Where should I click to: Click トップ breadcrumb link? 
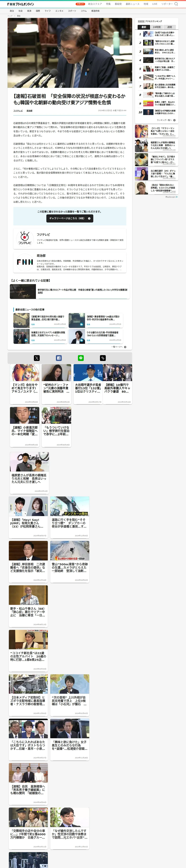click(x=10, y=16)
